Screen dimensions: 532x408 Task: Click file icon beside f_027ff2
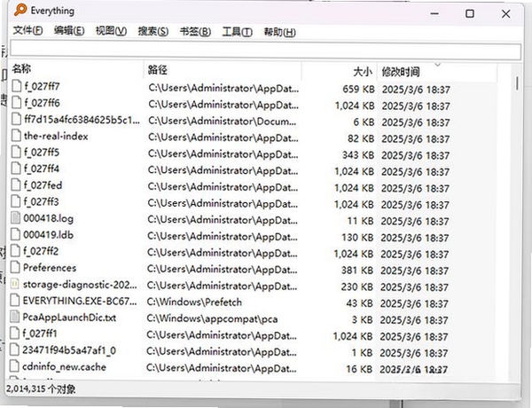[15, 251]
